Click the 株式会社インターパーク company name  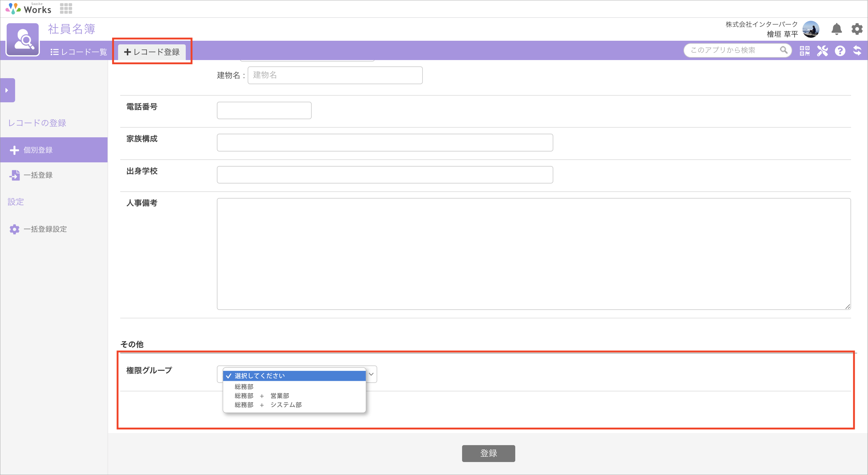click(761, 24)
